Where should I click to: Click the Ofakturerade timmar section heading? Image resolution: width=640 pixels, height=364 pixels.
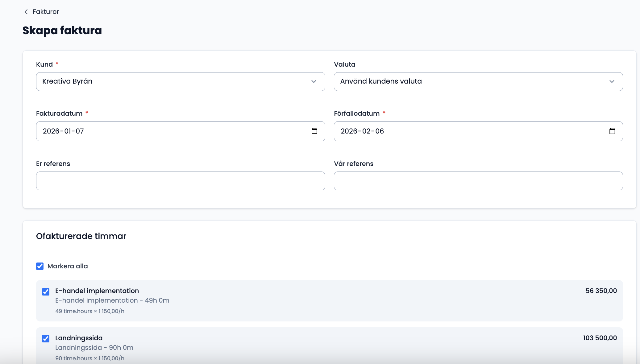81,236
